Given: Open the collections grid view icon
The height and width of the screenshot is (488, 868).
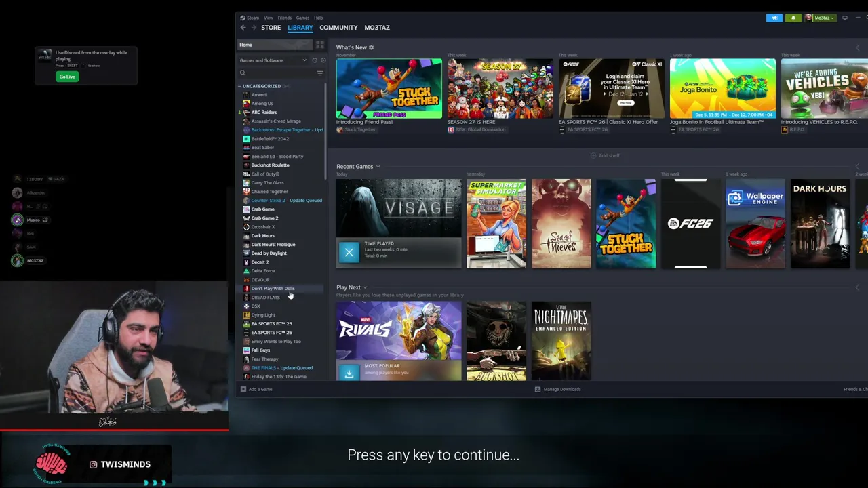Looking at the screenshot, I should tap(320, 45).
